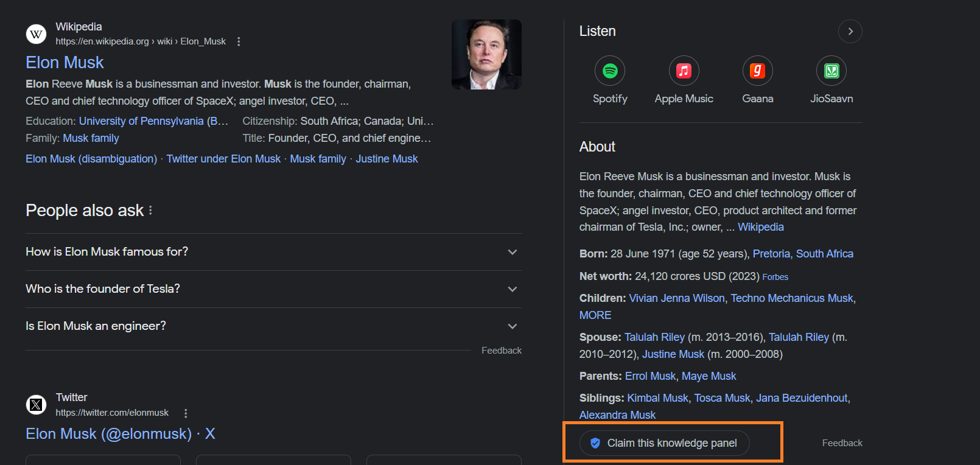Open Musk family sitelink
Screen dimensions: 980x465
[x=318, y=159]
